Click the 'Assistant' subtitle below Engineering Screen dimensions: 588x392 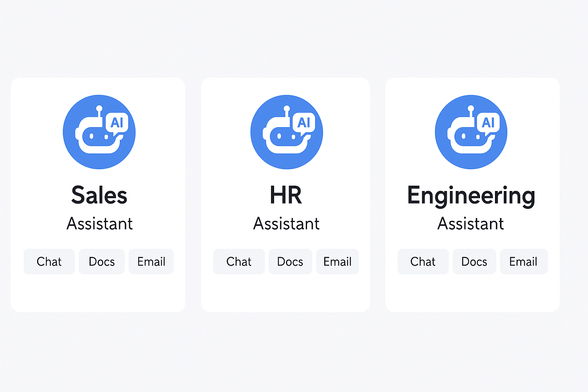(x=471, y=224)
